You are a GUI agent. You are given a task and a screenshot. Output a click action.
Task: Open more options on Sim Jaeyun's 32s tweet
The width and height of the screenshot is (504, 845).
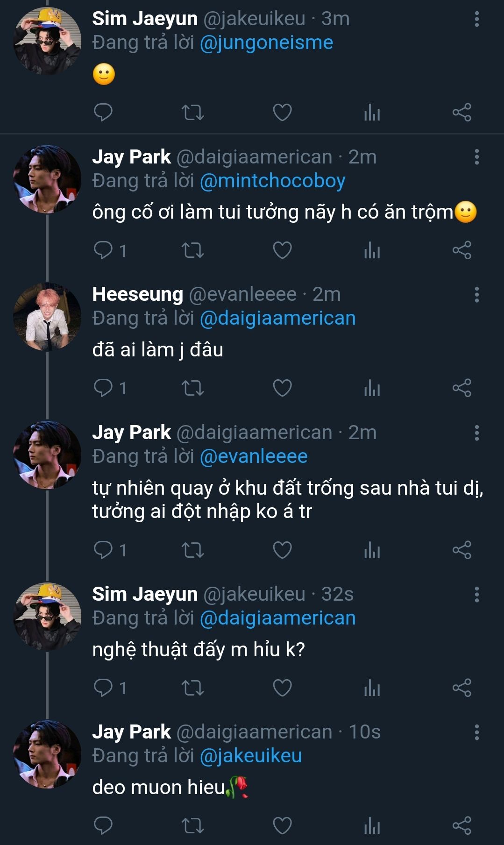476,595
